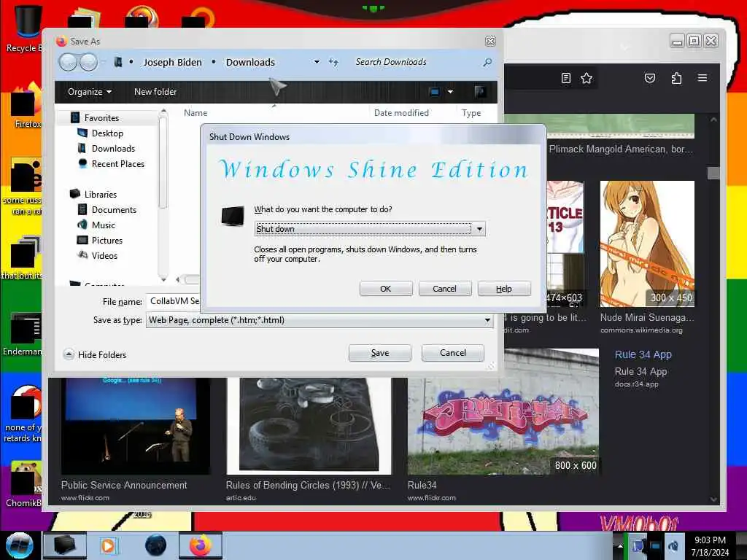Click the help icon in Save As toolbar

coord(480,92)
